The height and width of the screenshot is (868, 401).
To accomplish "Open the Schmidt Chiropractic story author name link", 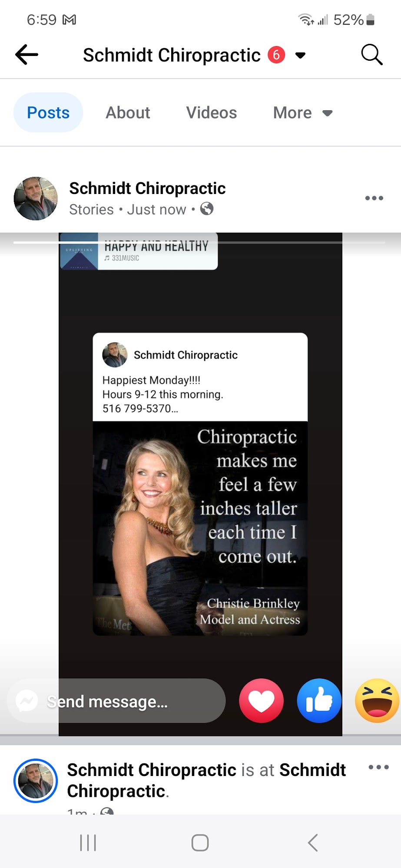I will tap(147, 188).
